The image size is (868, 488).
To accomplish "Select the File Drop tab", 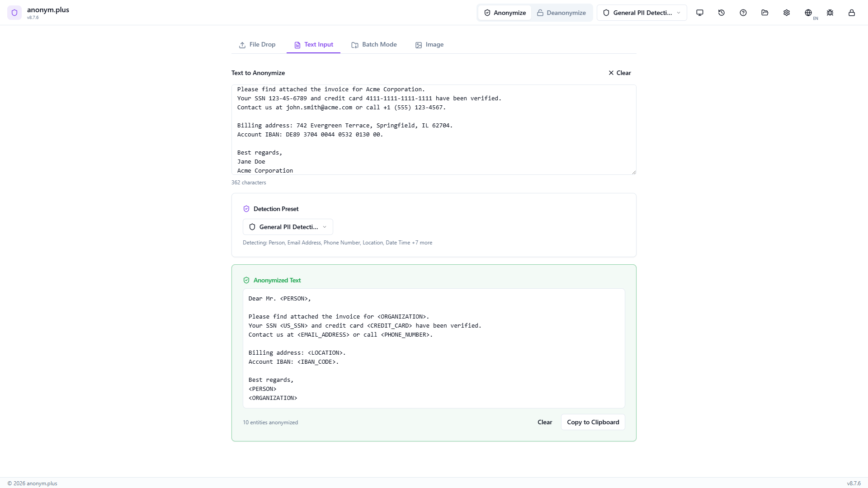I will pyautogui.click(x=257, y=45).
